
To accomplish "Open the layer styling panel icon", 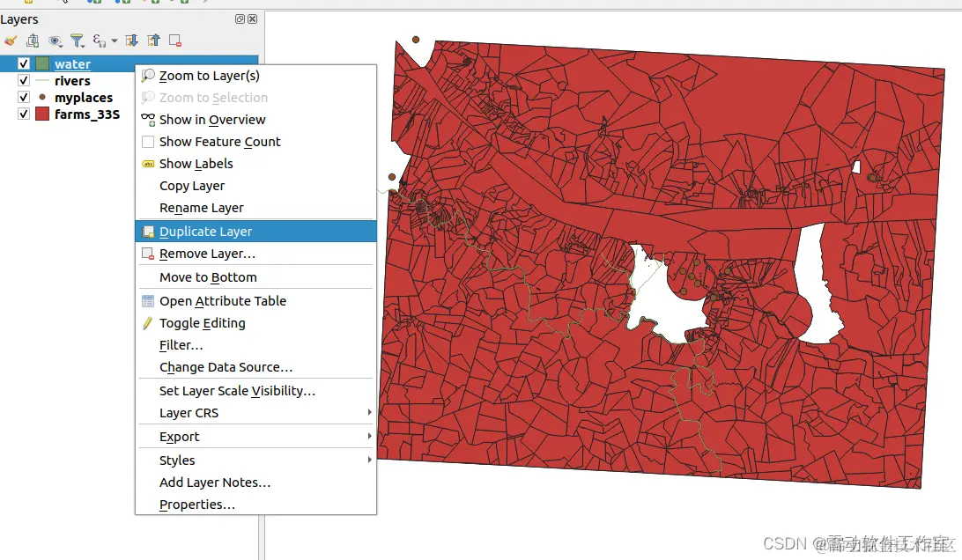I will (11, 41).
